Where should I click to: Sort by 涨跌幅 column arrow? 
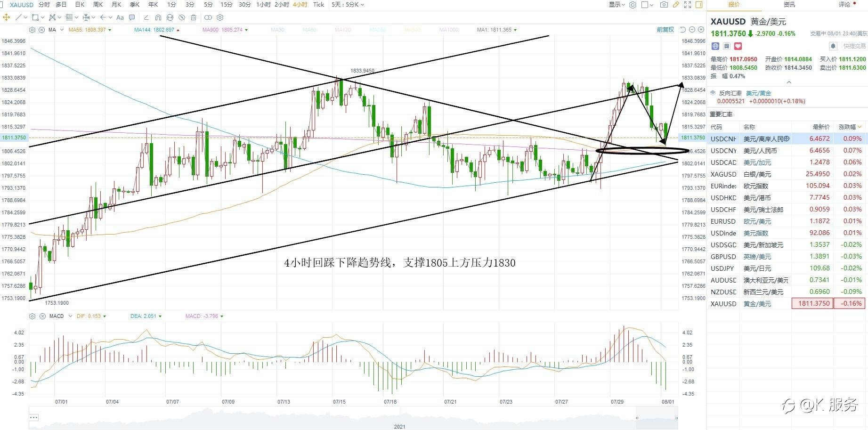860,127
